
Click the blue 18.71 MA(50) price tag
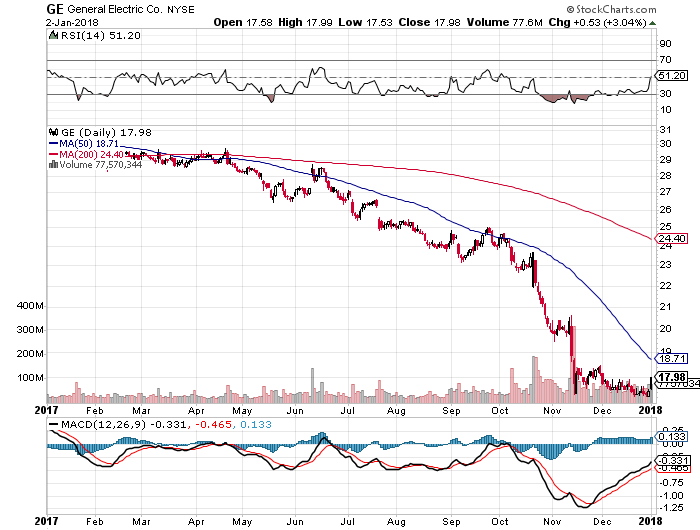pos(672,358)
